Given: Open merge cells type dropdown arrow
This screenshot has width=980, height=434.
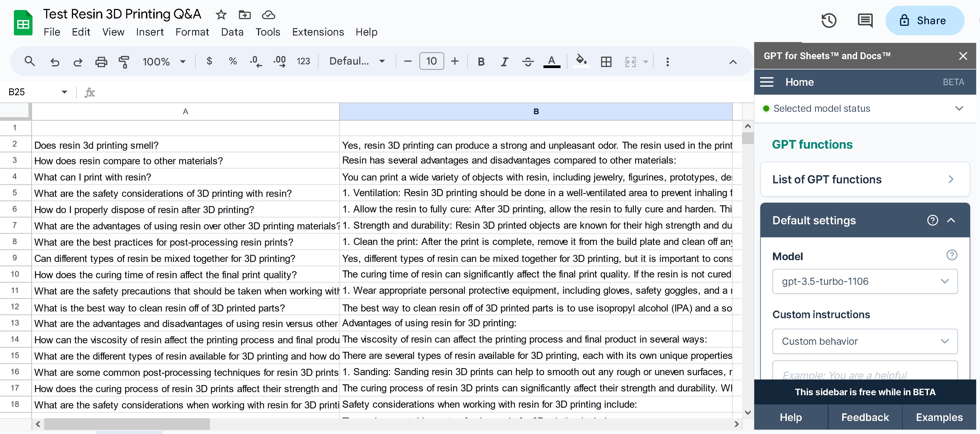Looking at the screenshot, I should pyautogui.click(x=645, y=62).
